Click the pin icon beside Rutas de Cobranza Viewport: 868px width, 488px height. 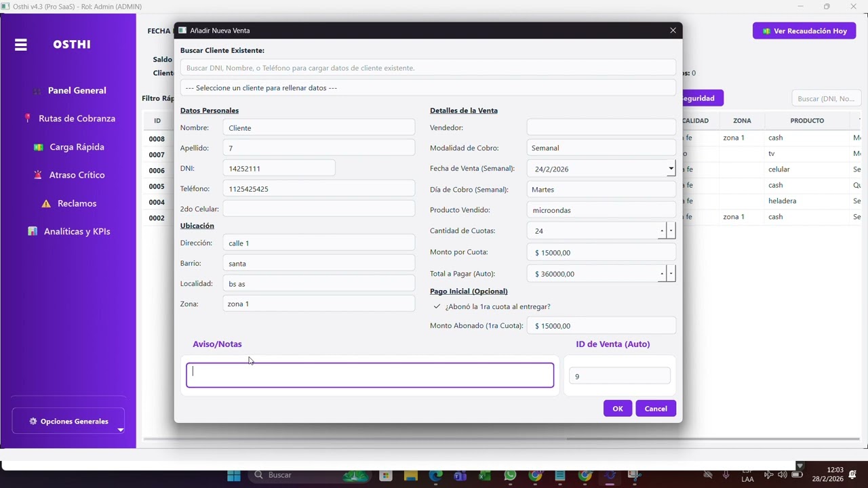click(28, 118)
